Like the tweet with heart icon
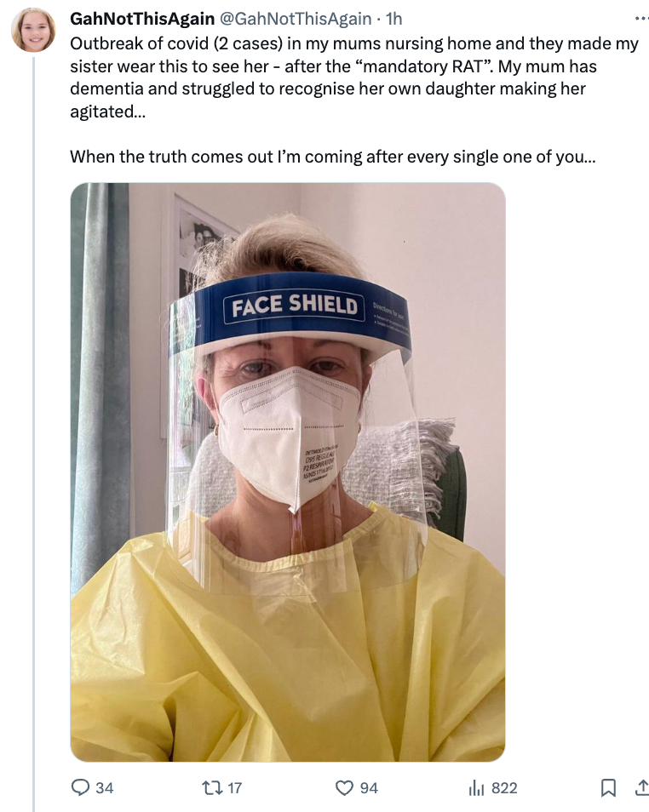 [x=344, y=787]
